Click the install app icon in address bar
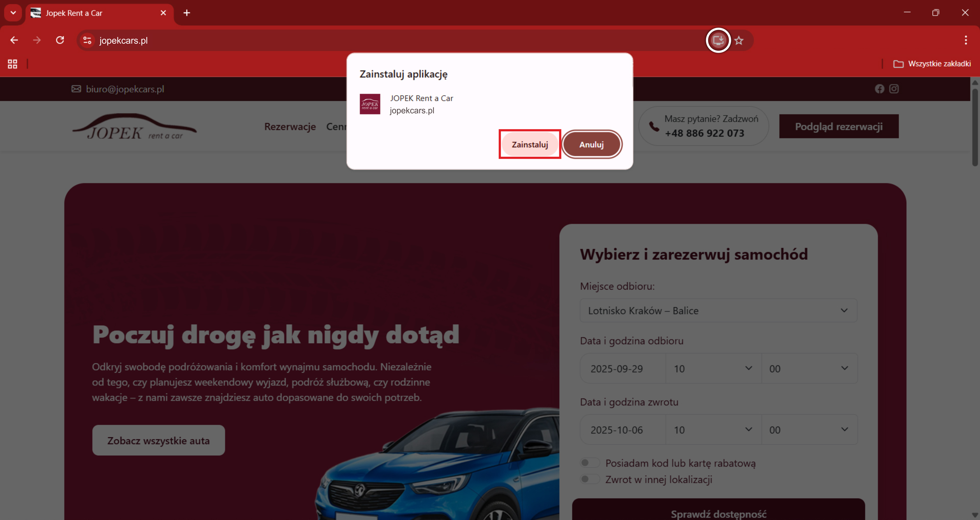Screen dimensions: 980x520 pyautogui.click(x=718, y=40)
